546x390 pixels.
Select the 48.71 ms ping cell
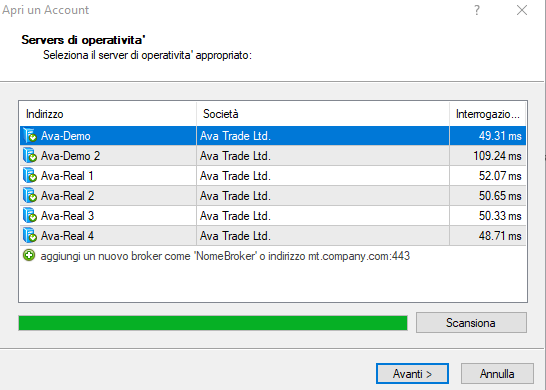[x=488, y=236]
